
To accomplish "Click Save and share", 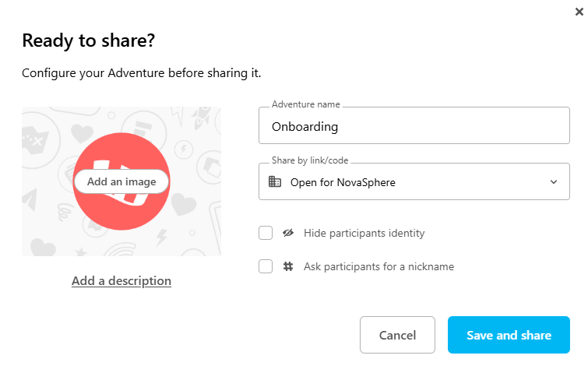I will tap(509, 335).
